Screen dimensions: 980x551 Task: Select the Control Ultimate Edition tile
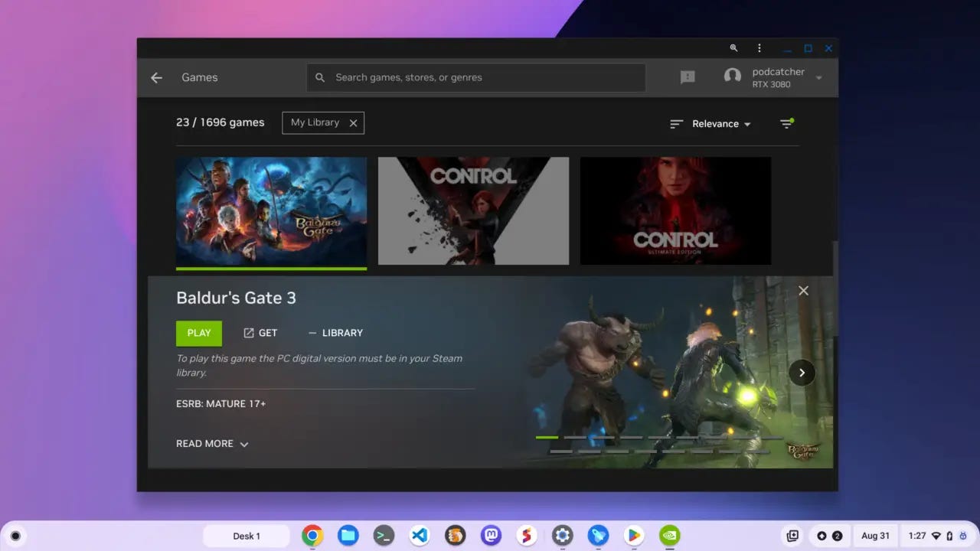[x=675, y=211]
